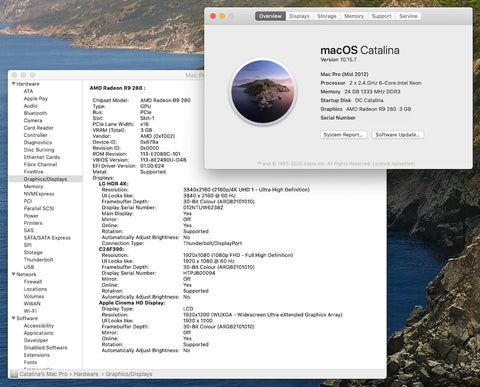Select Extensions under Software

[37, 355]
